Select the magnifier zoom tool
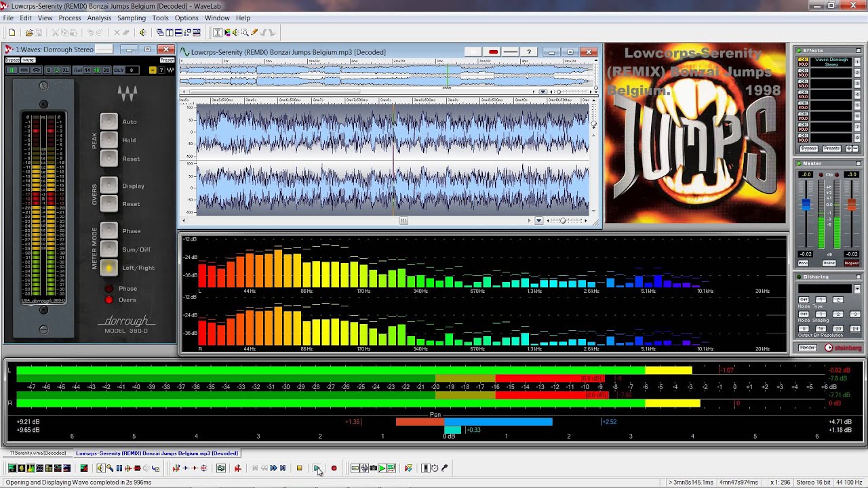Screen dimensions: 868x488 click(x=245, y=33)
